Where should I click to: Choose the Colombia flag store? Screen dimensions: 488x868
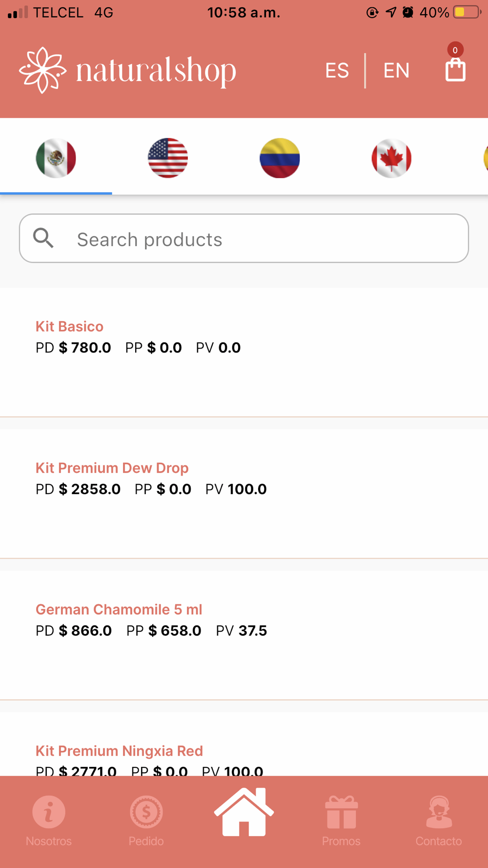[x=280, y=158]
